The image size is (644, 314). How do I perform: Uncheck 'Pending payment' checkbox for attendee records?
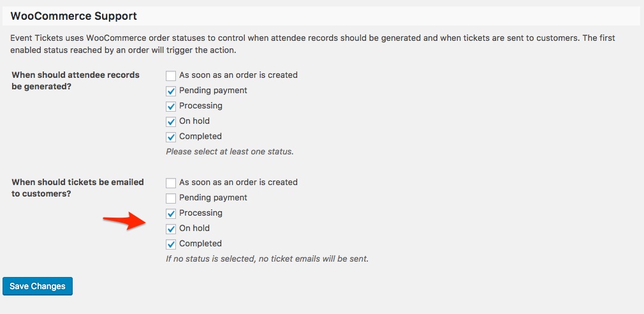point(171,91)
